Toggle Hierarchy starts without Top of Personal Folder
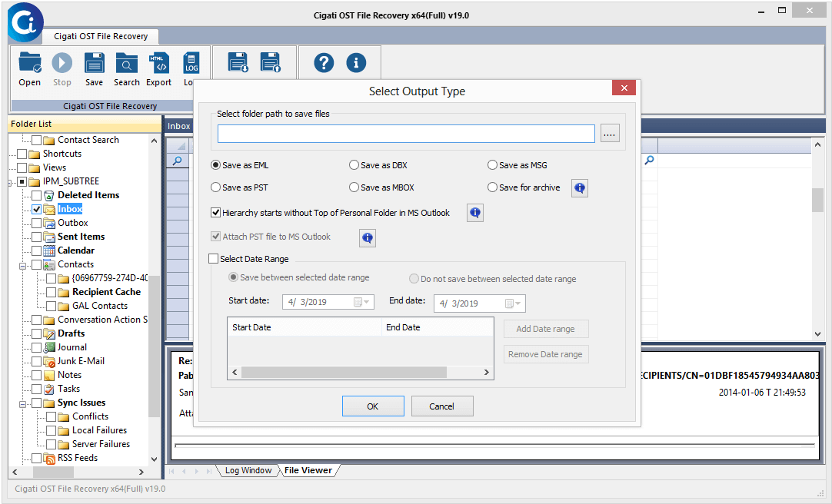832x504 pixels. (x=215, y=213)
